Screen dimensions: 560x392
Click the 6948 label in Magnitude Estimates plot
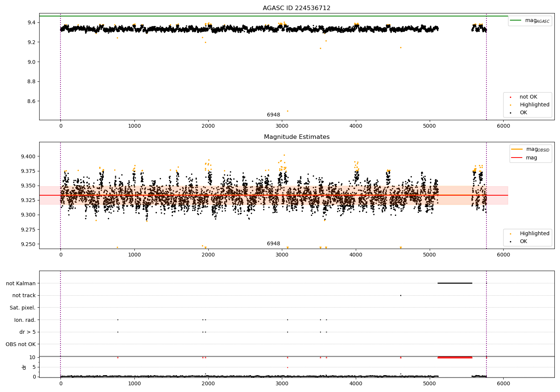pyautogui.click(x=273, y=243)
